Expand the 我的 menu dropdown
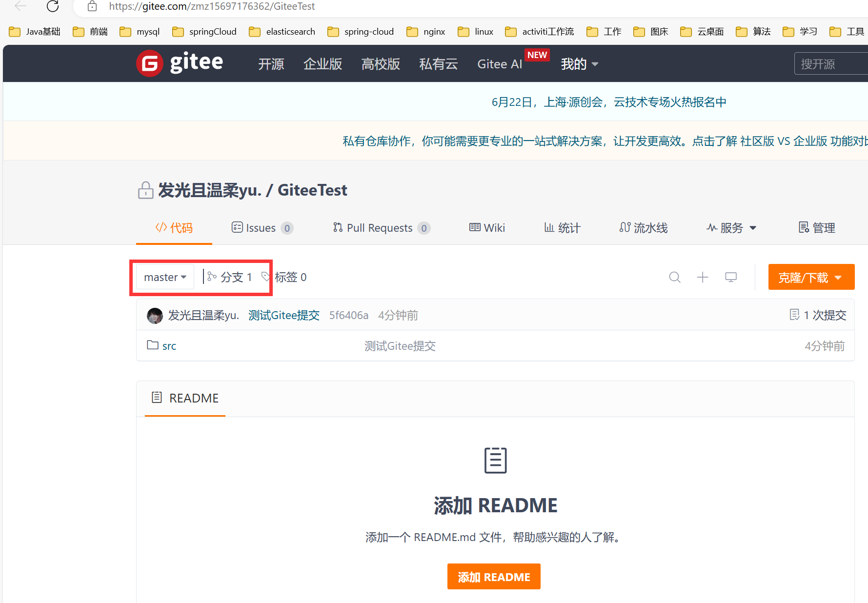The image size is (868, 603). click(580, 64)
